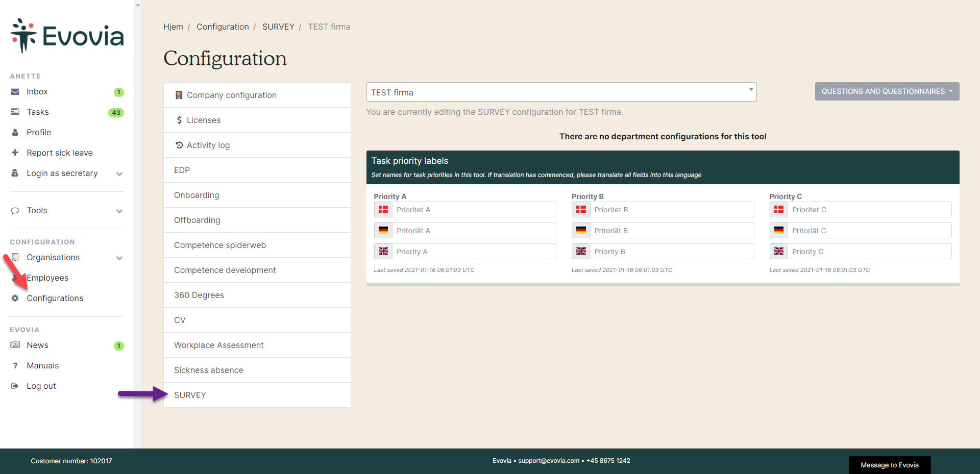Click the Tasks 43 count badge

click(x=116, y=113)
